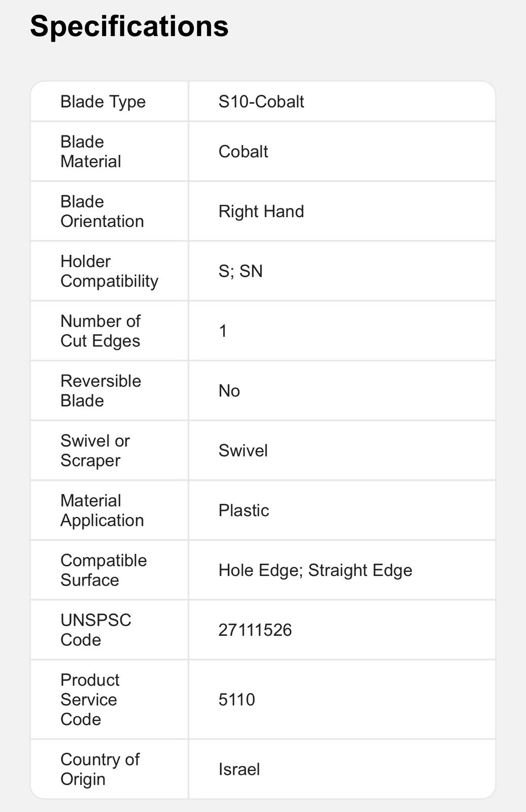Click the S; SN compatibility value
This screenshot has width=526, height=812.
pyautogui.click(x=240, y=271)
